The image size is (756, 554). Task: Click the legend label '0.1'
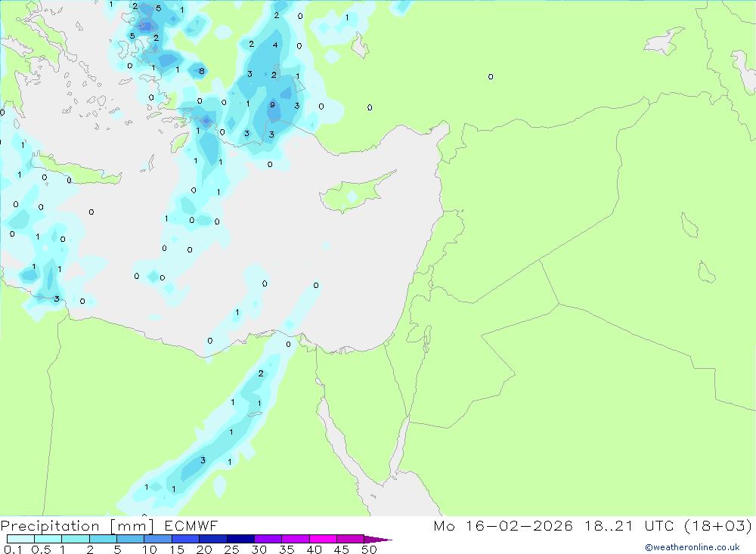(x=13, y=549)
